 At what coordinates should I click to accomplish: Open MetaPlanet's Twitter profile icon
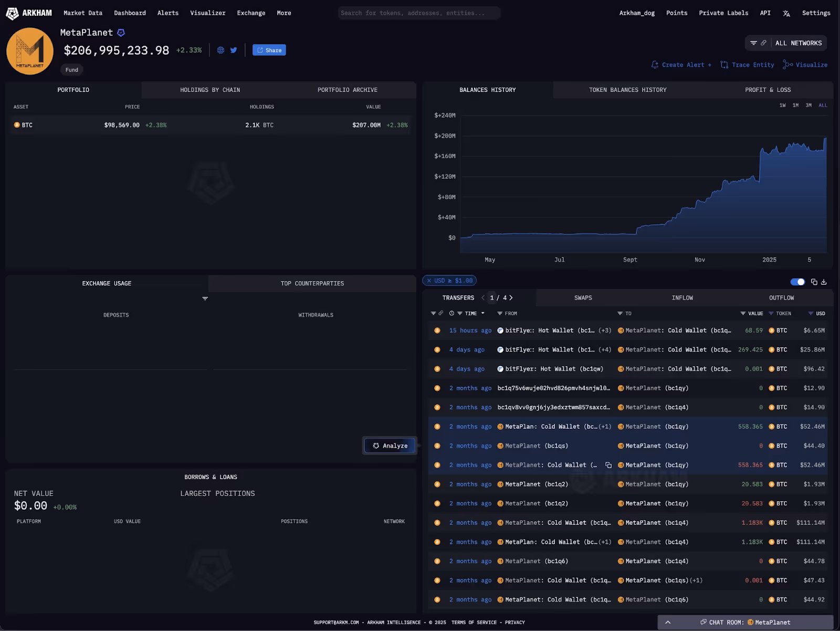234,50
